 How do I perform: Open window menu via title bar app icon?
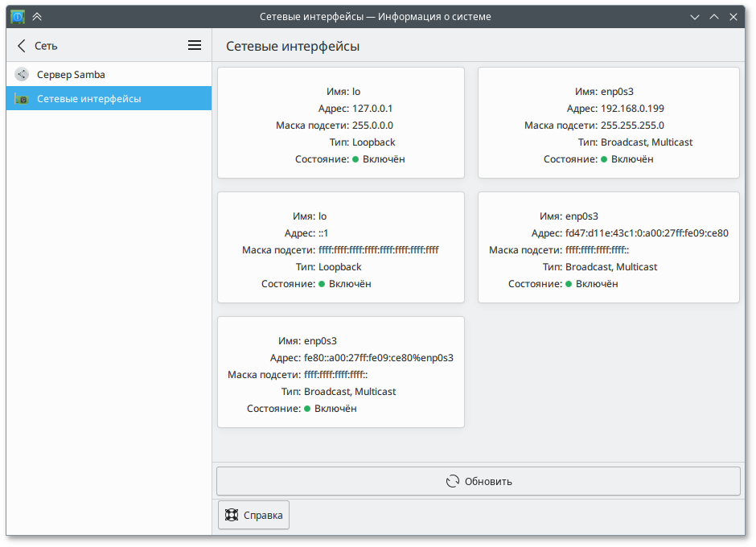click(x=17, y=16)
